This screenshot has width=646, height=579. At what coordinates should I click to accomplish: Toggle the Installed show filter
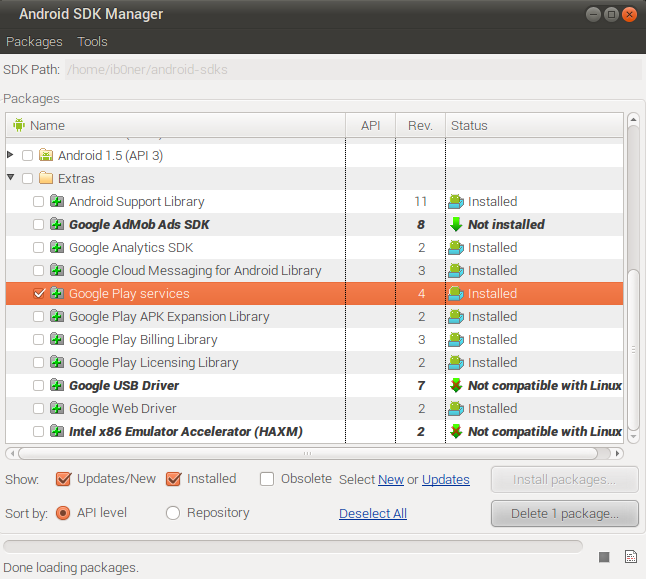[173, 479]
